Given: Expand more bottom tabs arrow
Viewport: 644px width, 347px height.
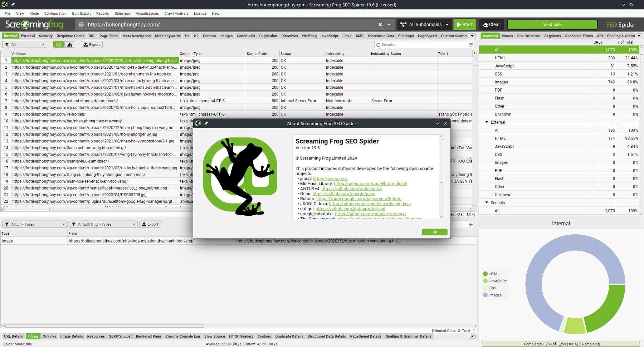Looking at the screenshot, I should click(x=472, y=336).
